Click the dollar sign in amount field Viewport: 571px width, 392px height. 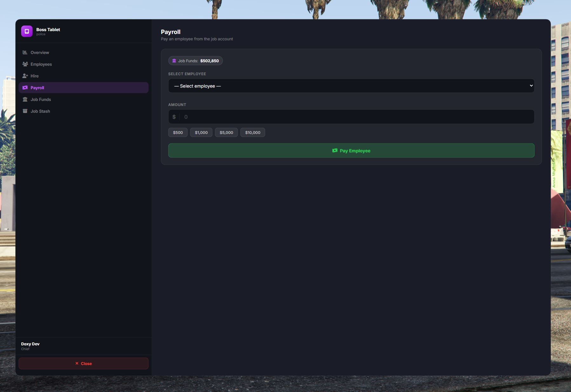pos(174,117)
